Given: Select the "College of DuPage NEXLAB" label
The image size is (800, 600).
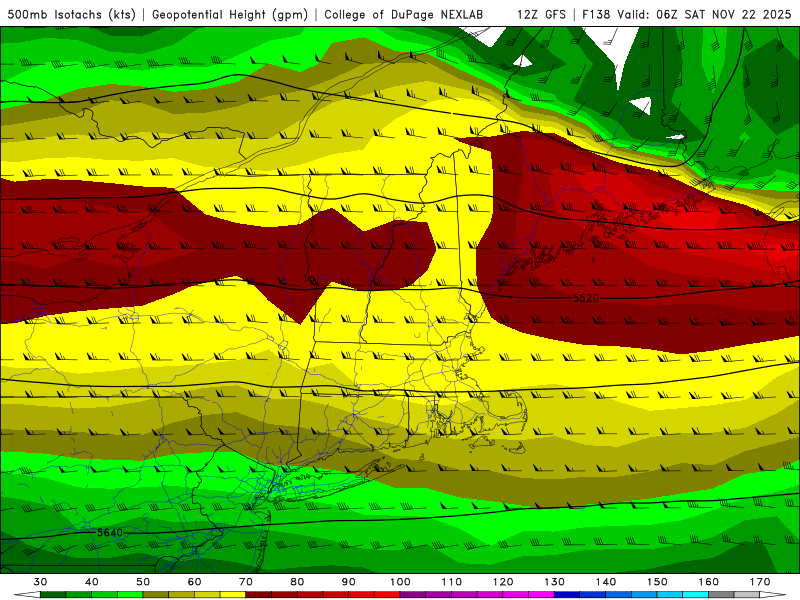Looking at the screenshot, I should pyautogui.click(x=404, y=14).
